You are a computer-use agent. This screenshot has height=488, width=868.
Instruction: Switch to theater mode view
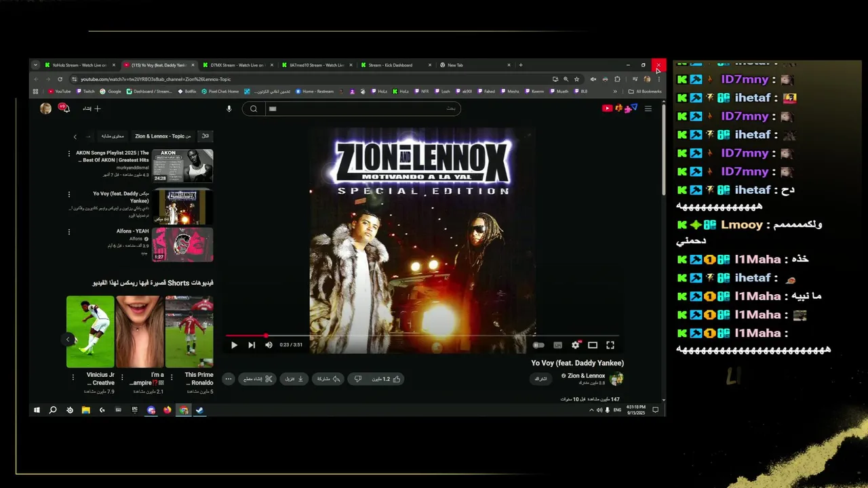593,345
